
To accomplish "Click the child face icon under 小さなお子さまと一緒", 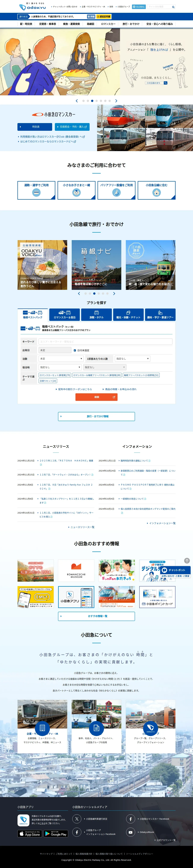I will [76, 192].
